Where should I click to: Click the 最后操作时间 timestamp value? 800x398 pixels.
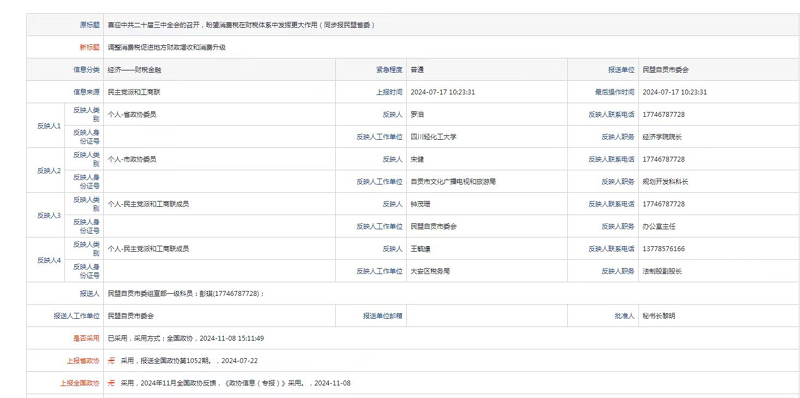click(674, 92)
